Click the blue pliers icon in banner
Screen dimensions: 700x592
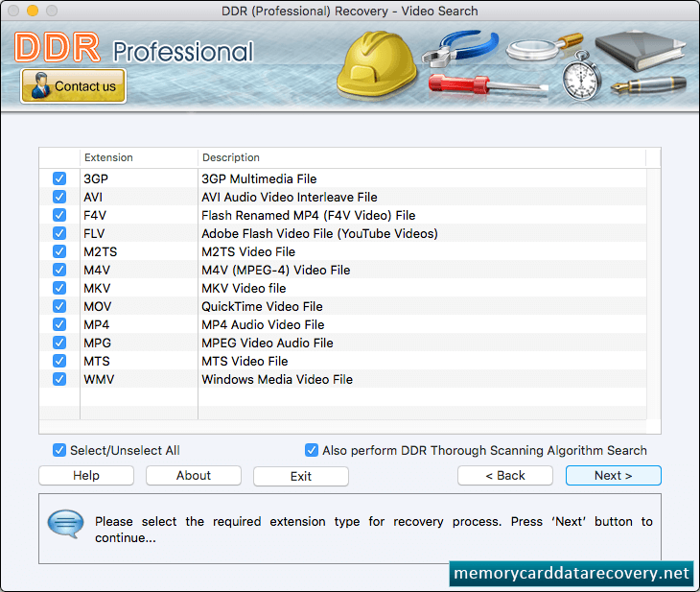coord(460,48)
